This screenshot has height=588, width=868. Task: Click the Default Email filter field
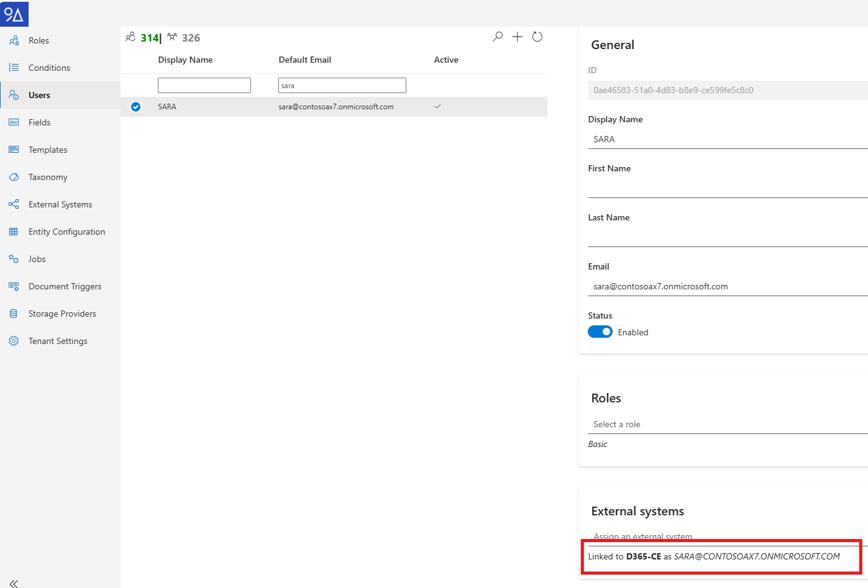342,86
